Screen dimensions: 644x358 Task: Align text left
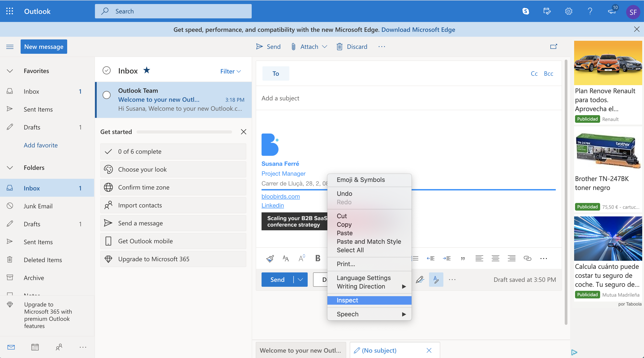479,258
